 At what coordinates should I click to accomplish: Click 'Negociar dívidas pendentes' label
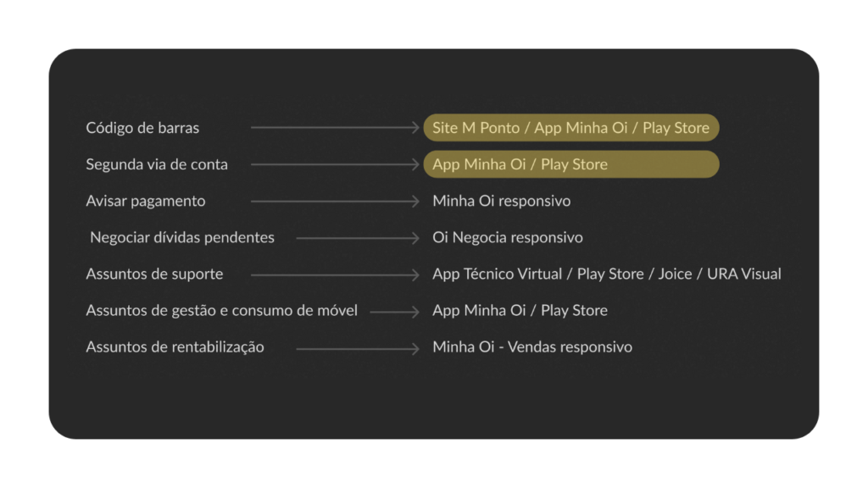click(182, 237)
